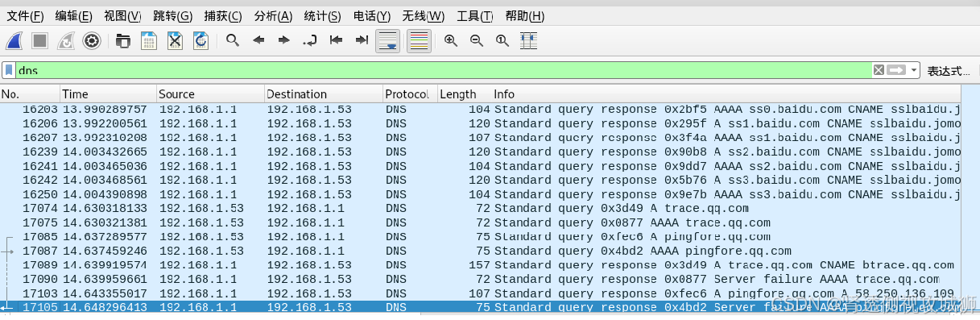
Task: Sort by the Destination column header
Action: [323, 94]
